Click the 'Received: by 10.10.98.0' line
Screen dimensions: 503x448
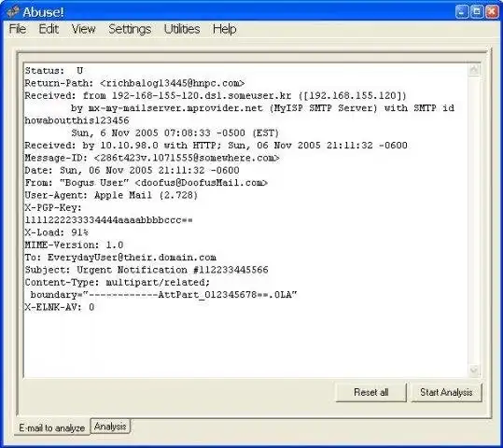coord(216,146)
